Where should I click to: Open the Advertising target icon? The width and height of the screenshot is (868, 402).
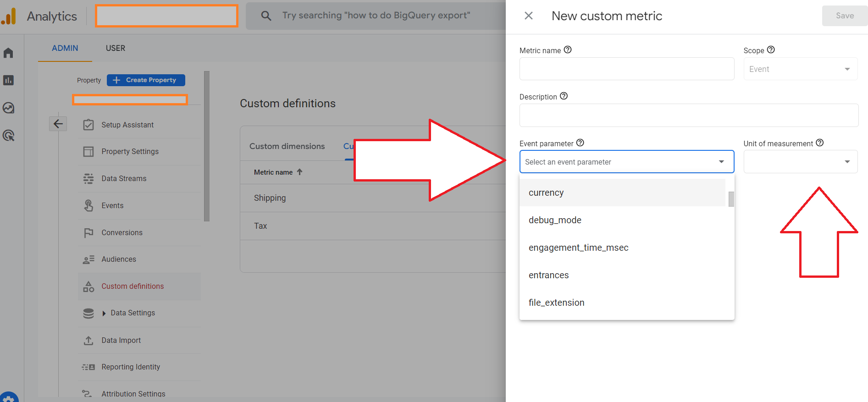pyautogui.click(x=8, y=135)
